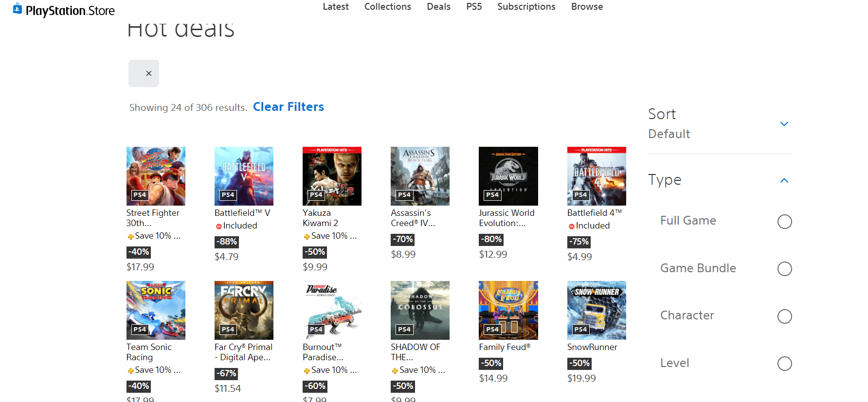This screenshot has height=402, width=868.
Task: Select the Character radio option
Action: coord(784,316)
